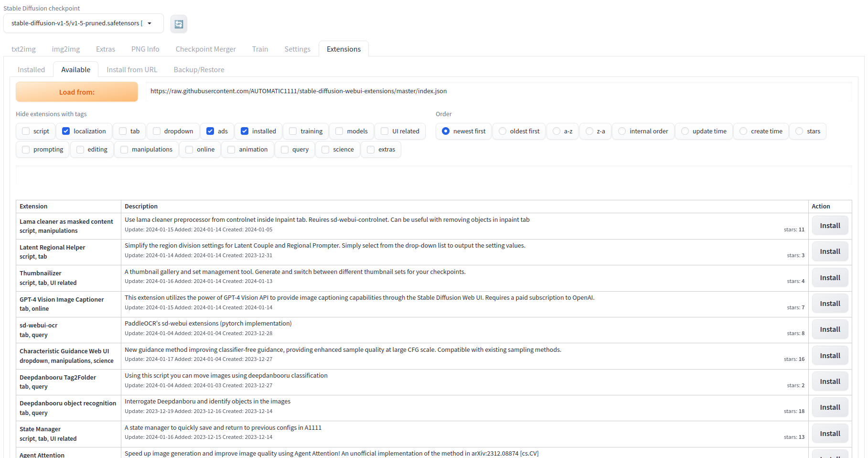Screen dimensions: 868x458
Task: Check the extras tag checkbox
Action: pos(371,150)
